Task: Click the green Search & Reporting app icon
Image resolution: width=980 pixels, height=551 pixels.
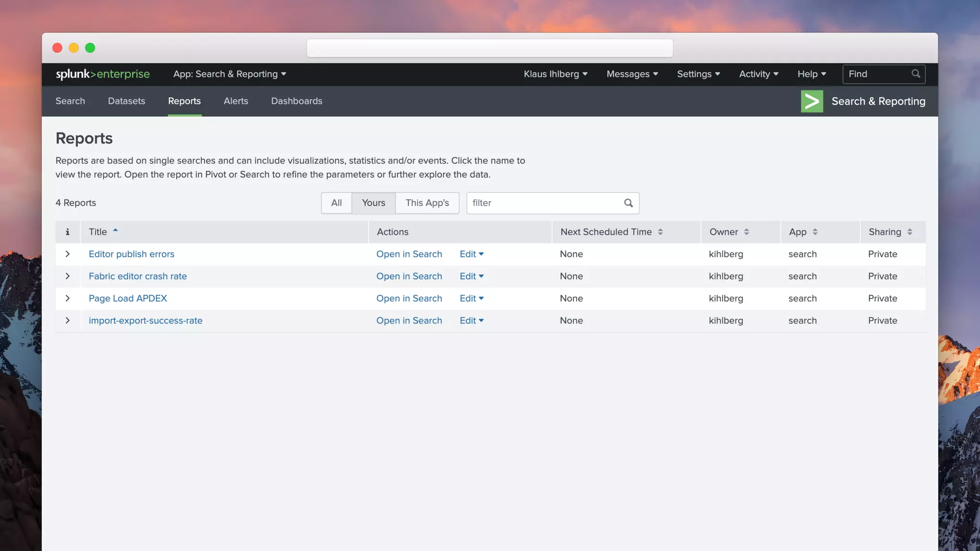Action: point(812,101)
